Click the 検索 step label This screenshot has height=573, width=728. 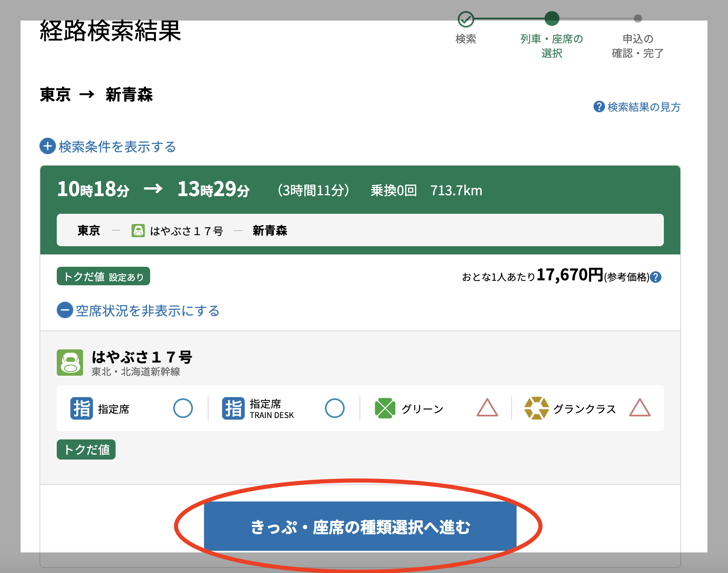pyautogui.click(x=466, y=39)
